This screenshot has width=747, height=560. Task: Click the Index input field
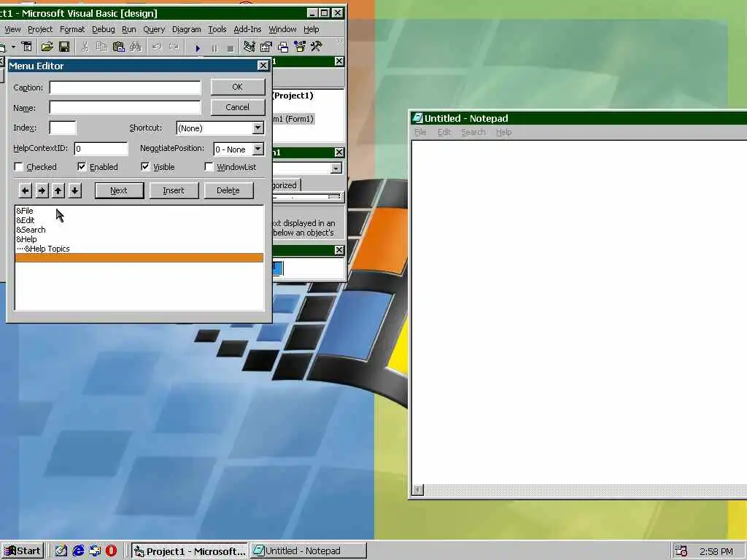(x=63, y=128)
